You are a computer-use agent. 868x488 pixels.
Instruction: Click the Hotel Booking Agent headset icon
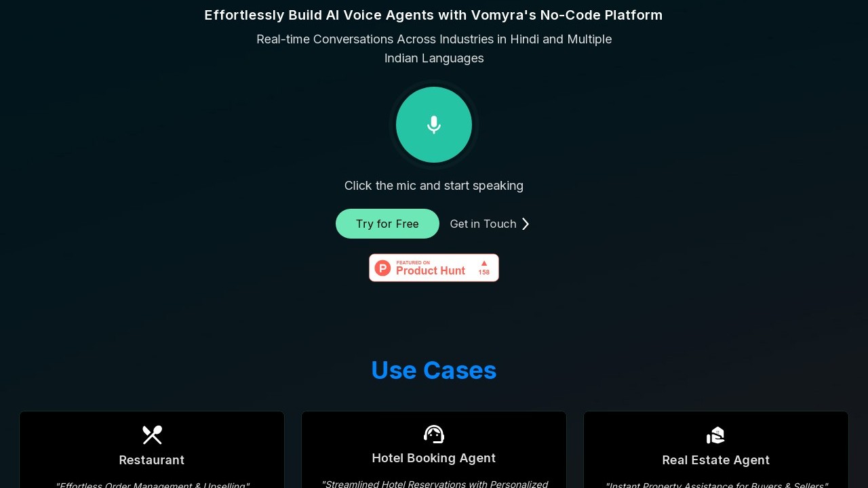434,434
